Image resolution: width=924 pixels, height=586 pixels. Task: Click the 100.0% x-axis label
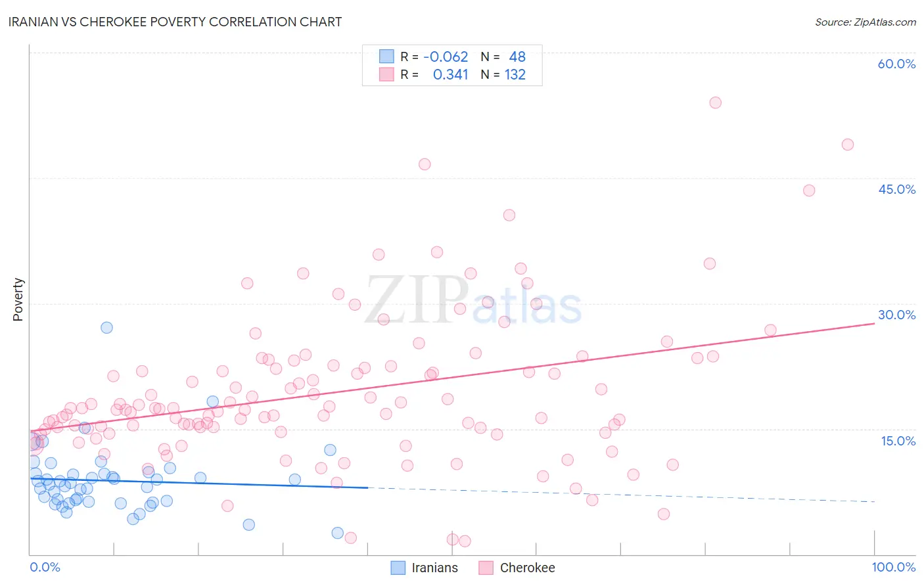[x=894, y=567]
